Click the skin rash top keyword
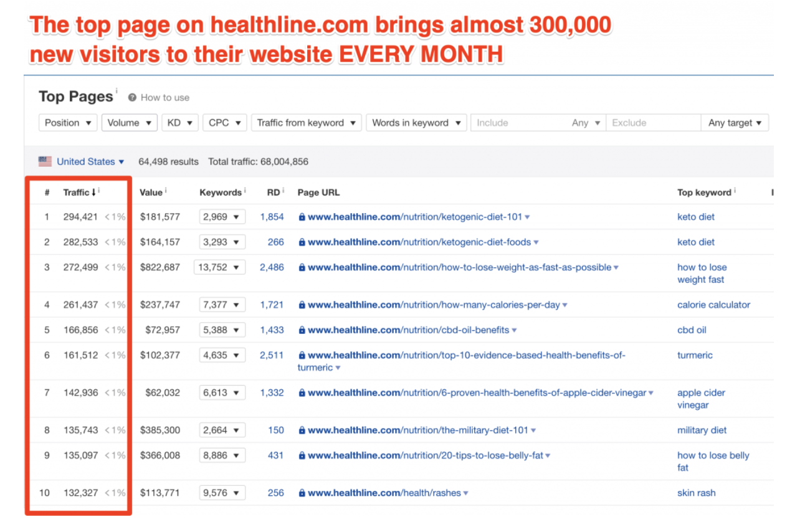This screenshot has height=532, width=810. 696,493
